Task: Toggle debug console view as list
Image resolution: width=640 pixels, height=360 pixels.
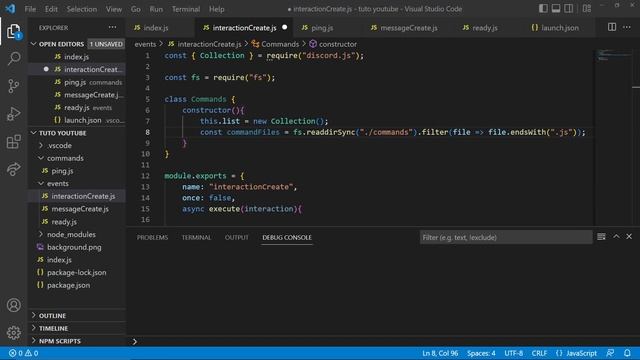Action: pos(601,237)
